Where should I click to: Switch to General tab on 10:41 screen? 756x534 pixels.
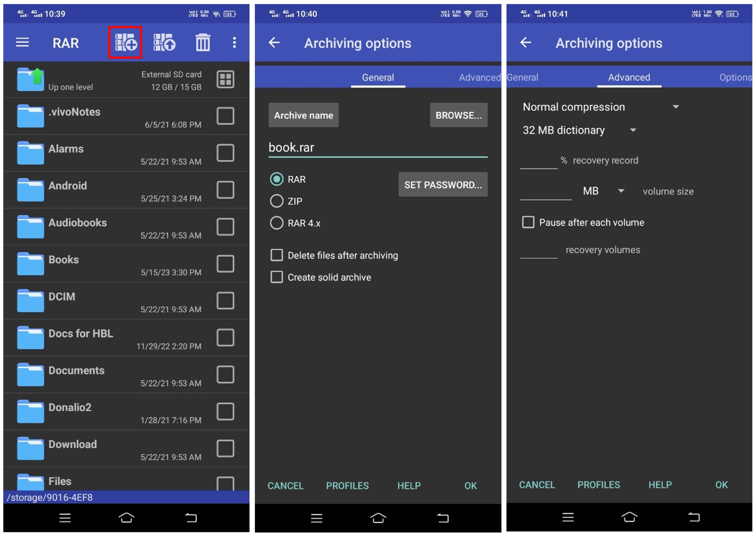(522, 77)
